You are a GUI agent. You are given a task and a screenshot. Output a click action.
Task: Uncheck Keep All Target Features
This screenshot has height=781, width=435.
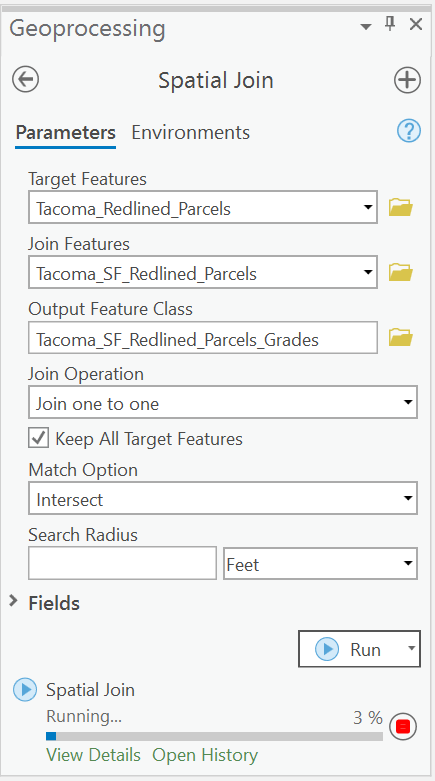coord(38,438)
